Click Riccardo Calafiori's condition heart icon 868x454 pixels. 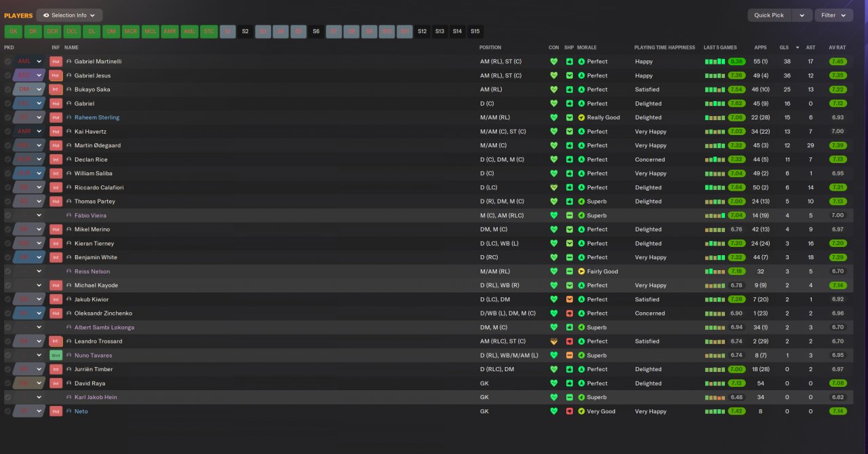click(x=553, y=187)
